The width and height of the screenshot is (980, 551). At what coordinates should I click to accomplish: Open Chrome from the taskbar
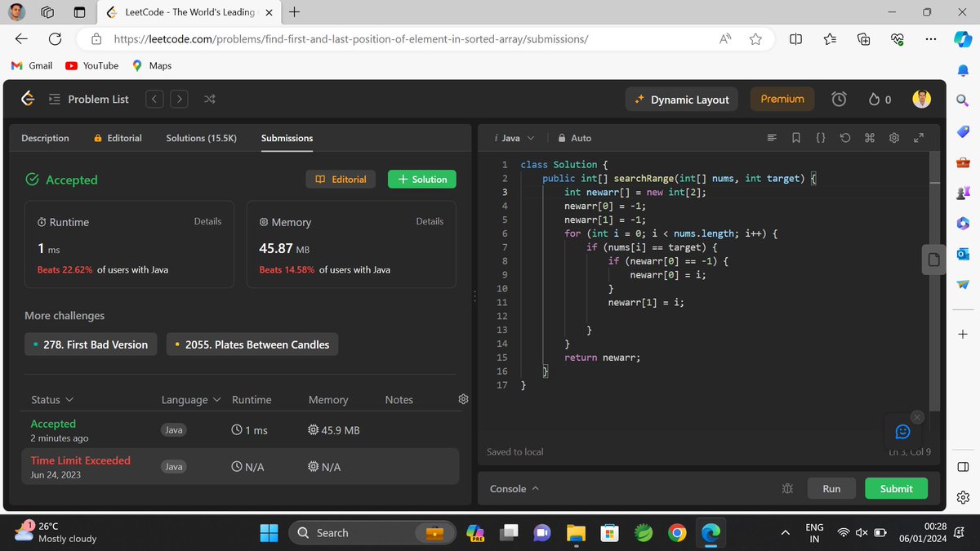point(676,533)
